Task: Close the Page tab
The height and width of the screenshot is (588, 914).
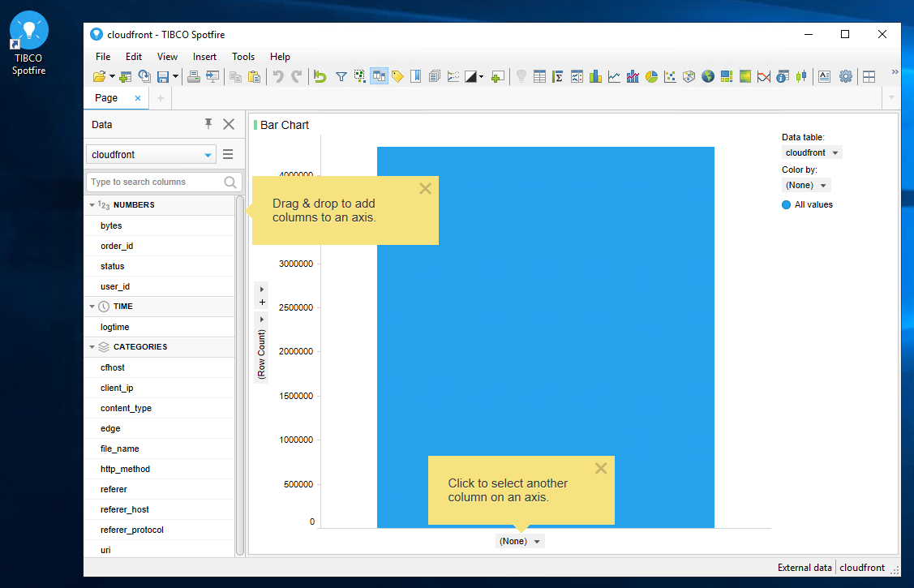Action: (138, 98)
